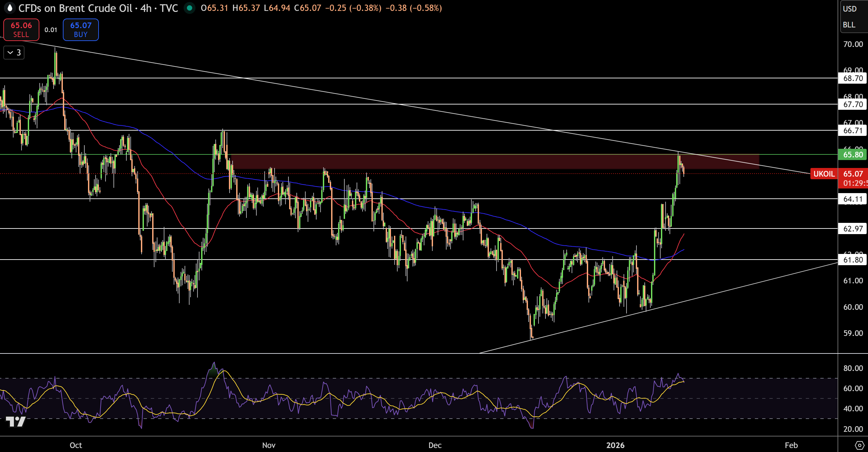
Task: Select the 68.70 horizontal line label
Action: 853,78
